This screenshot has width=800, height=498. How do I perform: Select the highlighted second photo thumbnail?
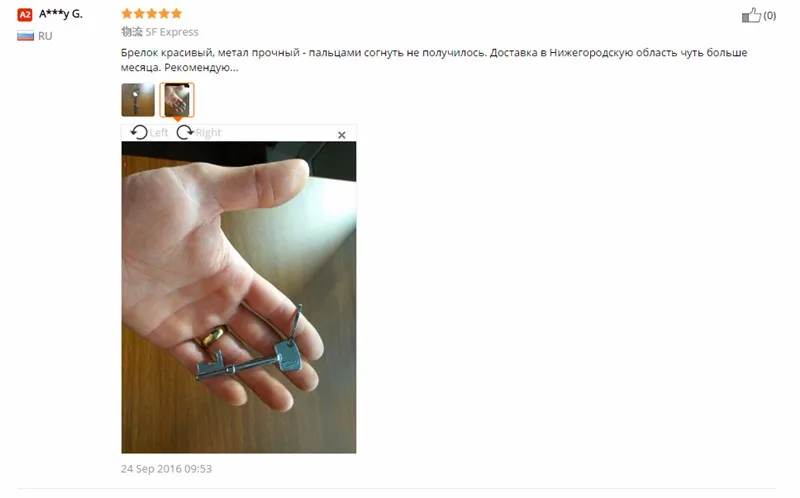coord(177,100)
